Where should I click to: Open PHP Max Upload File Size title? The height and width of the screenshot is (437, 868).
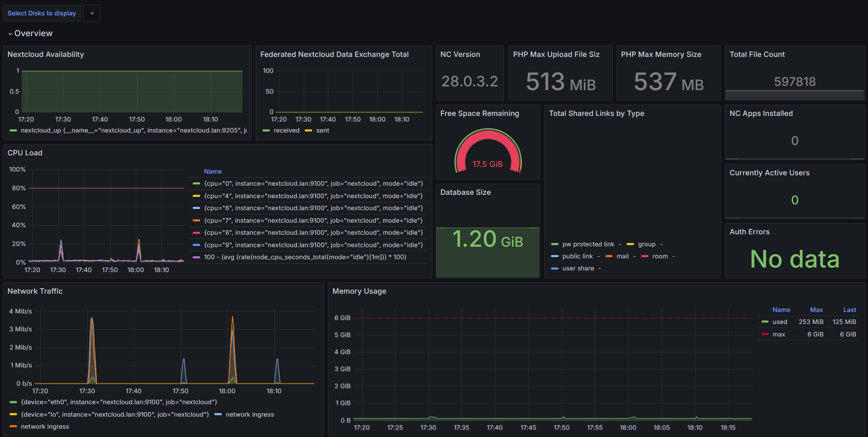tap(556, 54)
